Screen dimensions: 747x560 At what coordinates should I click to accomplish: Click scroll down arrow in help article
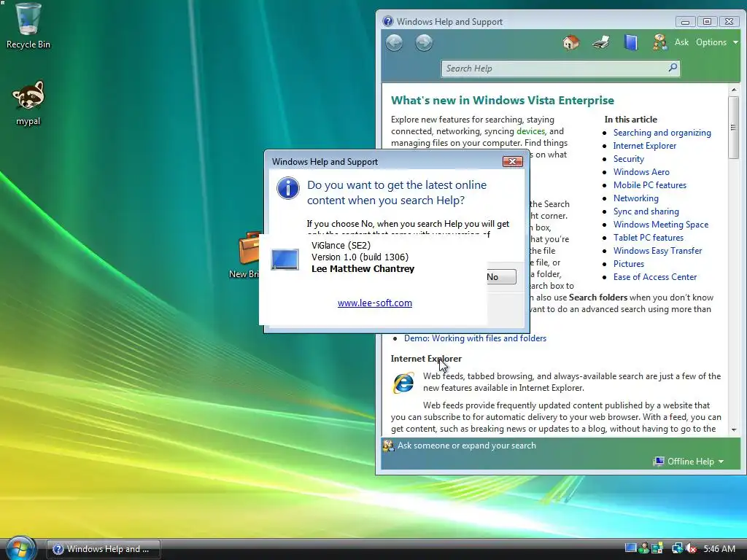pos(734,429)
